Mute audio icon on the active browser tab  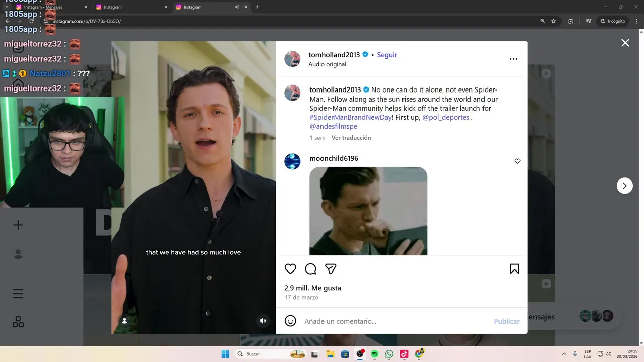click(237, 7)
